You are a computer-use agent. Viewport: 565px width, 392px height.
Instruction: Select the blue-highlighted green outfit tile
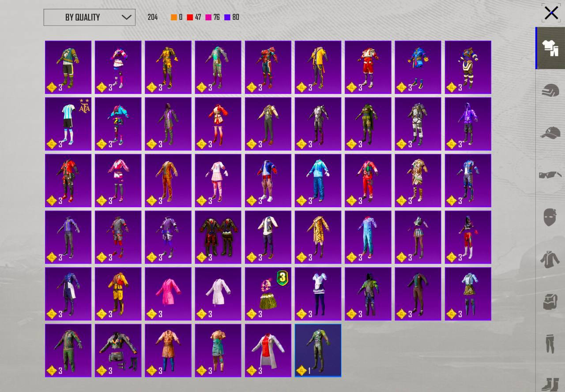318,351
